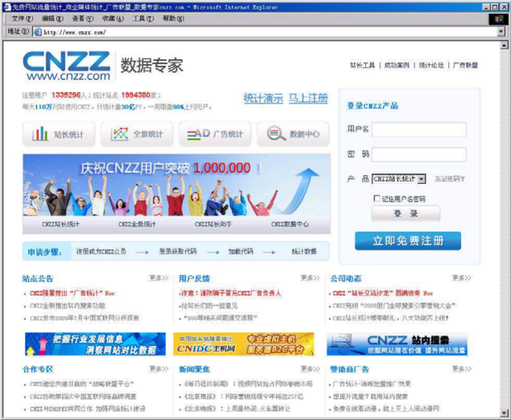The height and width of the screenshot is (420, 511).
Task: Click the 忘记密码? link
Action: pyautogui.click(x=450, y=179)
